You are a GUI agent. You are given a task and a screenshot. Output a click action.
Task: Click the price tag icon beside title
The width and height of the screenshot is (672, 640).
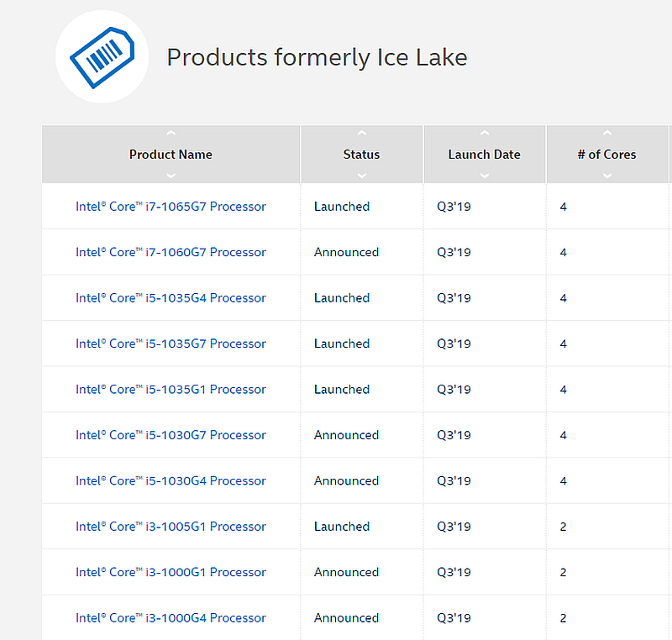tap(102, 56)
